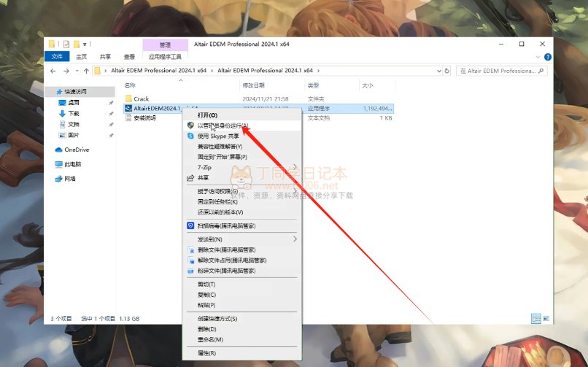Switch to large icons view in status bar
The width and height of the screenshot is (588, 367).
pyautogui.click(x=546, y=319)
